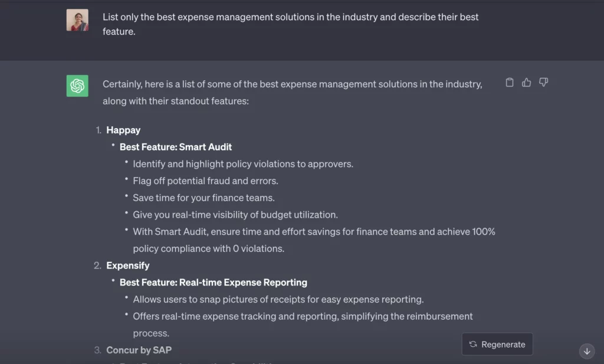Jump to bottom with the down arrow button
The width and height of the screenshot is (604, 364).
[587, 351]
